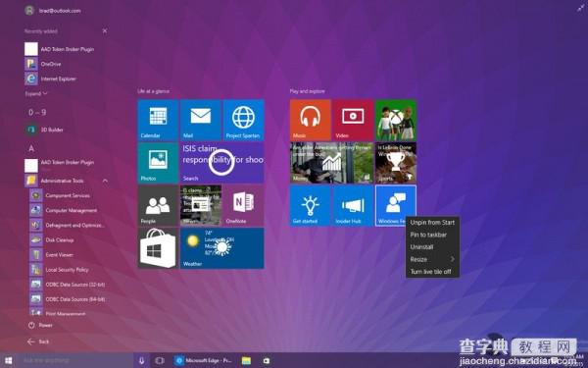Open the Resize submenu
This screenshot has width=588, height=368.
click(432, 259)
